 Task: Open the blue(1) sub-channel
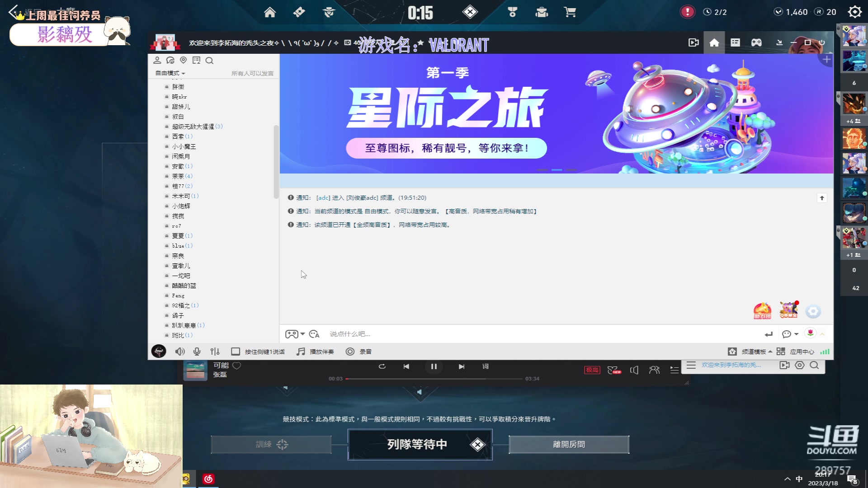(182, 246)
